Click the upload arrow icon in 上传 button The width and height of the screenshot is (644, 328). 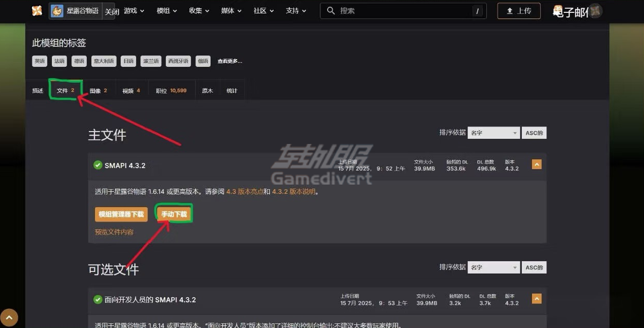pos(508,10)
